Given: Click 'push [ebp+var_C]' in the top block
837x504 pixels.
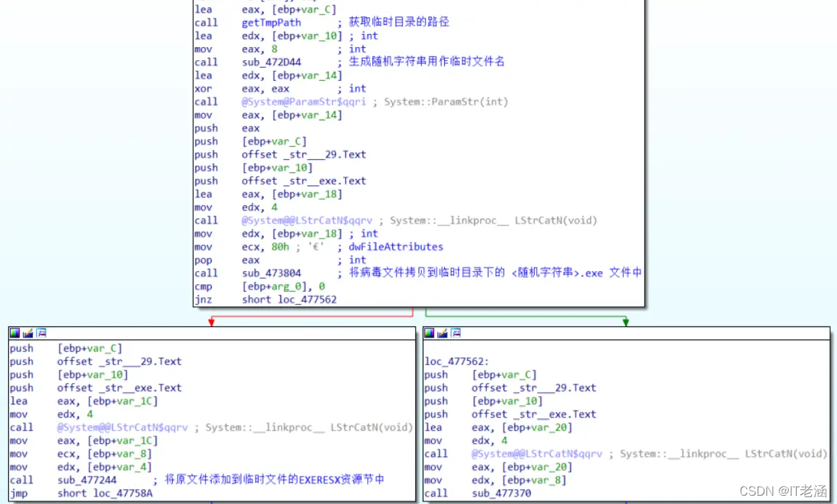Looking at the screenshot, I should [250, 141].
